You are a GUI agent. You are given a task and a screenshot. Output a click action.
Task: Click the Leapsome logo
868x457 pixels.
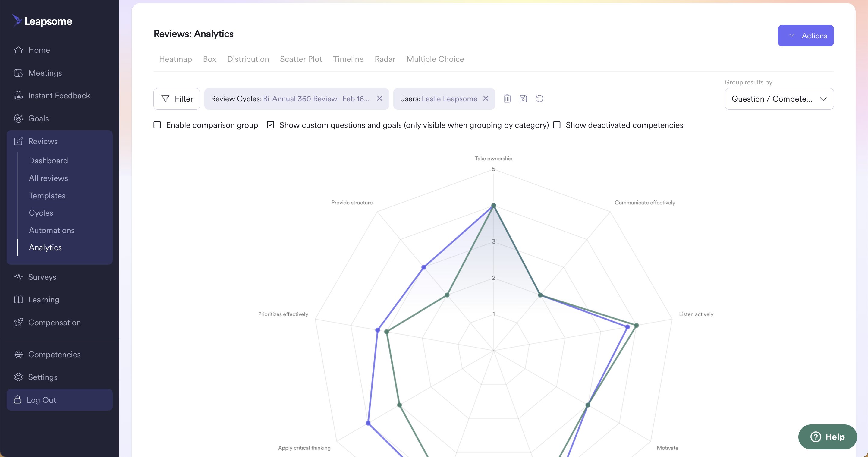click(x=42, y=21)
